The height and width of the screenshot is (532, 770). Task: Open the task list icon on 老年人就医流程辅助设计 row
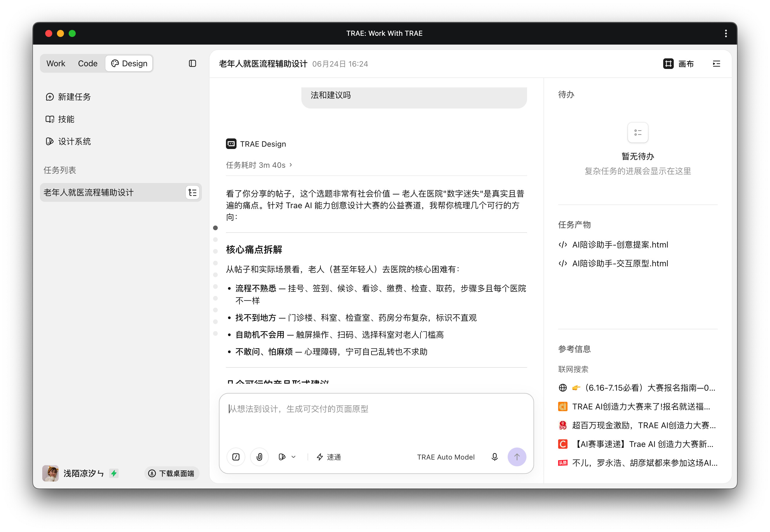(x=192, y=192)
